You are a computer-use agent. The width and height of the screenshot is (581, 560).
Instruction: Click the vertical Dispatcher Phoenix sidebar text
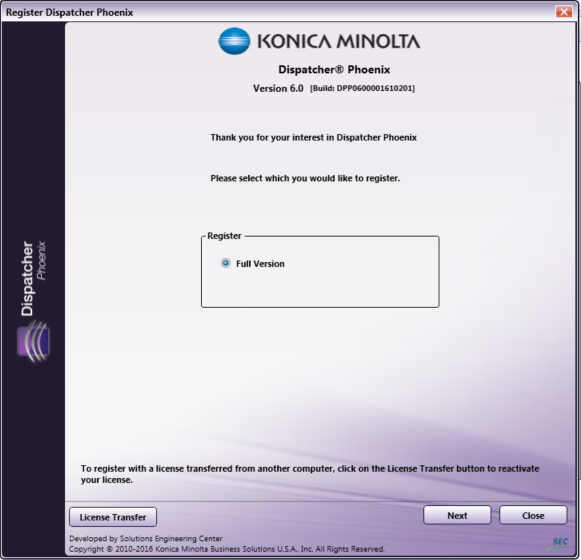click(33, 278)
